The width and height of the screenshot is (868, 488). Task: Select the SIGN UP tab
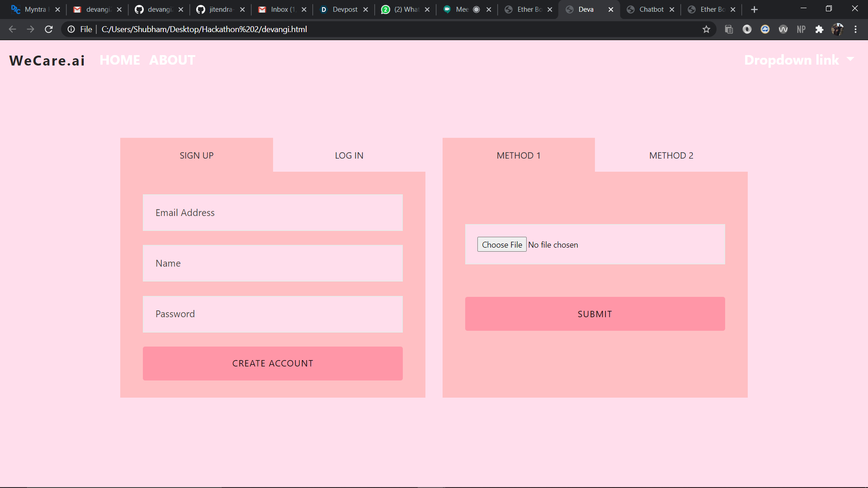tap(196, 155)
